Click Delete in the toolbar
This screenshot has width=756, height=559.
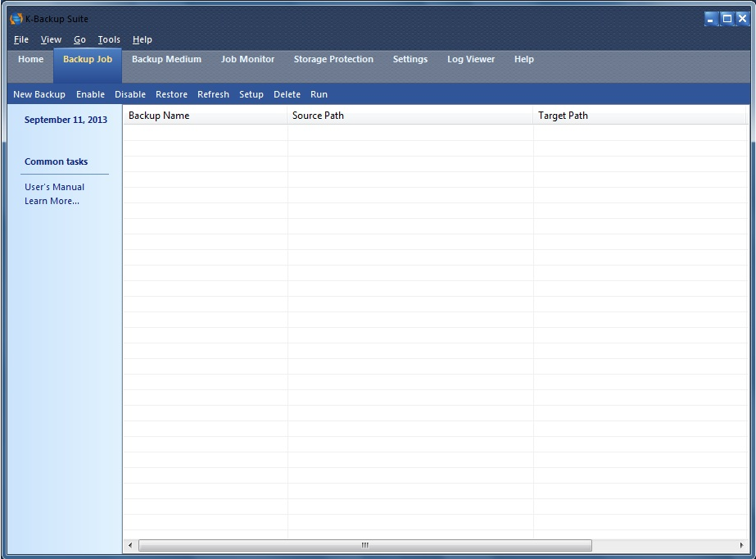287,94
